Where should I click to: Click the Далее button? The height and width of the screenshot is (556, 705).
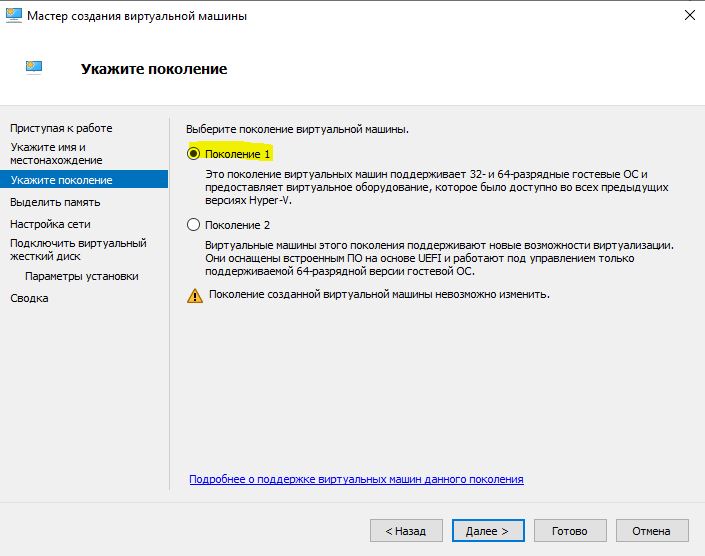coord(485,531)
